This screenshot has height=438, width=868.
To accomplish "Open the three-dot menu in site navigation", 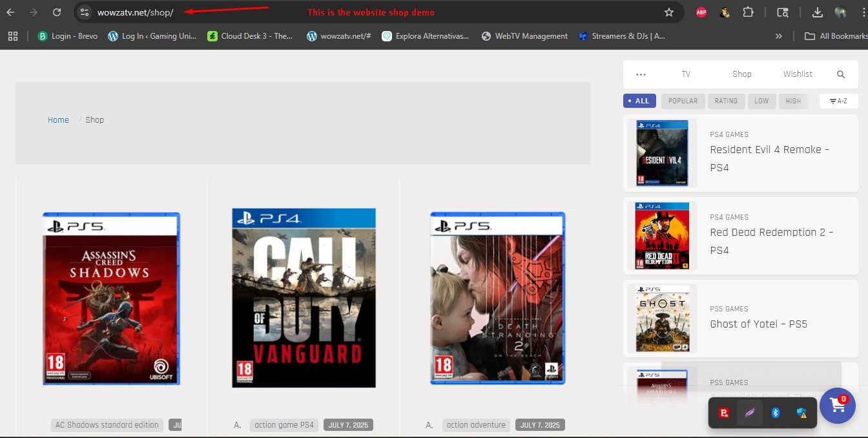I will tap(641, 74).
